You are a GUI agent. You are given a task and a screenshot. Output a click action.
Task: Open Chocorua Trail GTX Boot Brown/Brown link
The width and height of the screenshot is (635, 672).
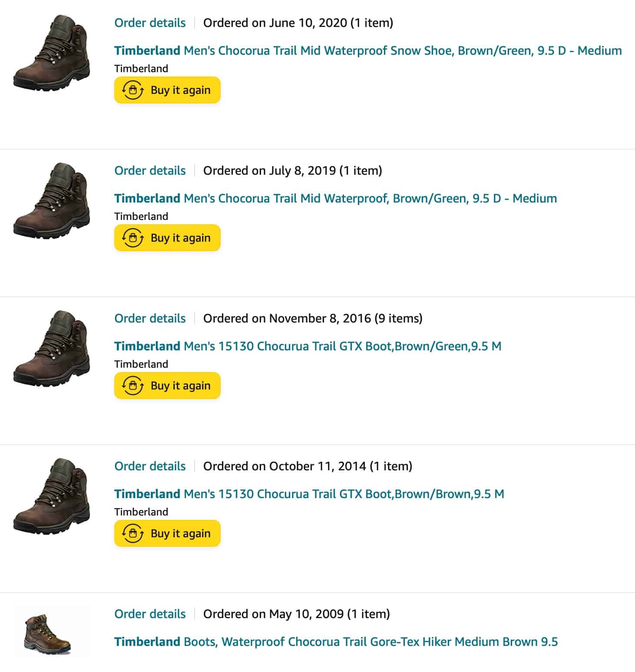pos(309,494)
